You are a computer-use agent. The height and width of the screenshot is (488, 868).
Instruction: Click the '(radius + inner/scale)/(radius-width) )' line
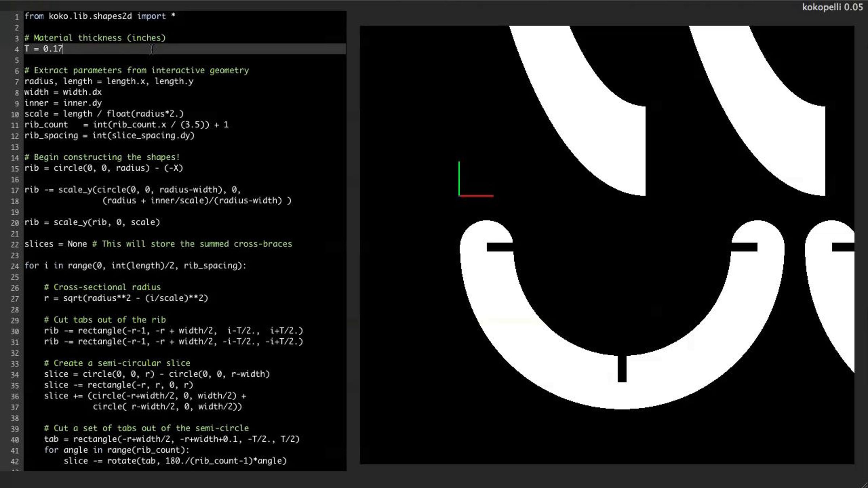pyautogui.click(x=197, y=201)
